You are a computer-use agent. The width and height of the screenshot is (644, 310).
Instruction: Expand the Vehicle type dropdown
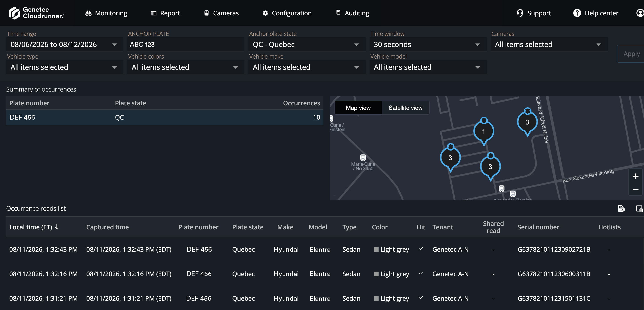coord(65,67)
